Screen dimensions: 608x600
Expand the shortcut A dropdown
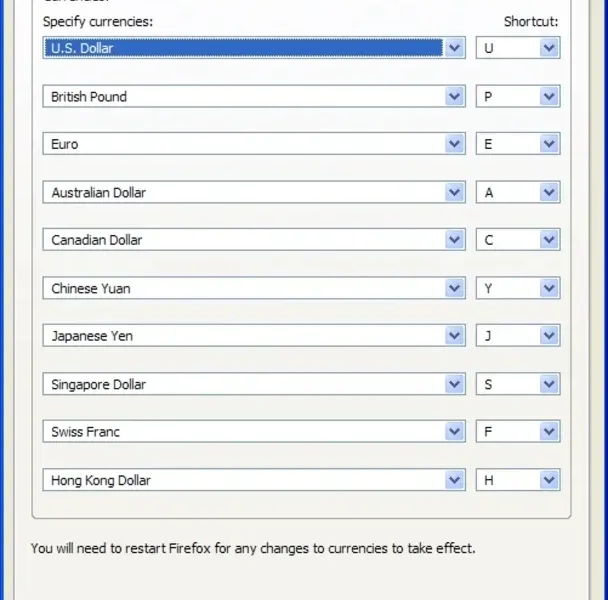(549, 192)
